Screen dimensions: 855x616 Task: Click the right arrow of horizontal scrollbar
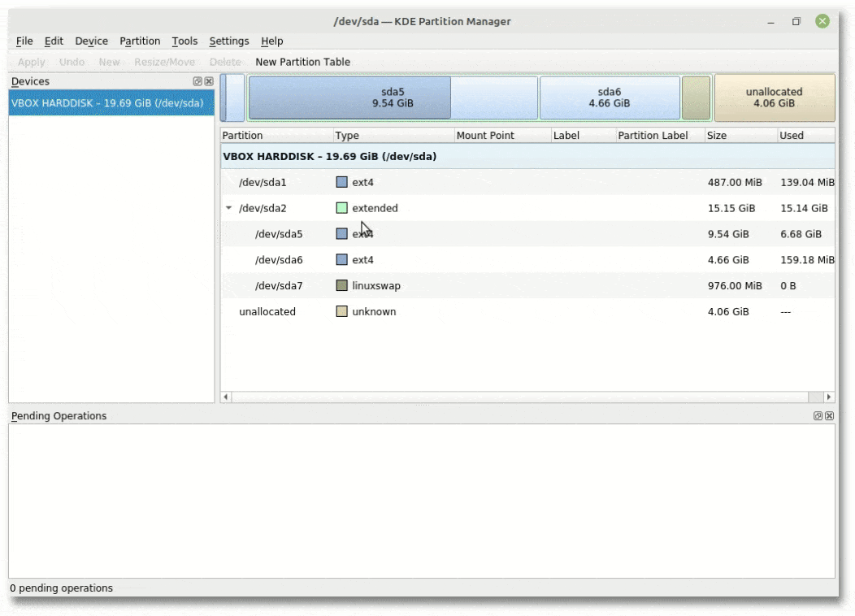(x=829, y=397)
